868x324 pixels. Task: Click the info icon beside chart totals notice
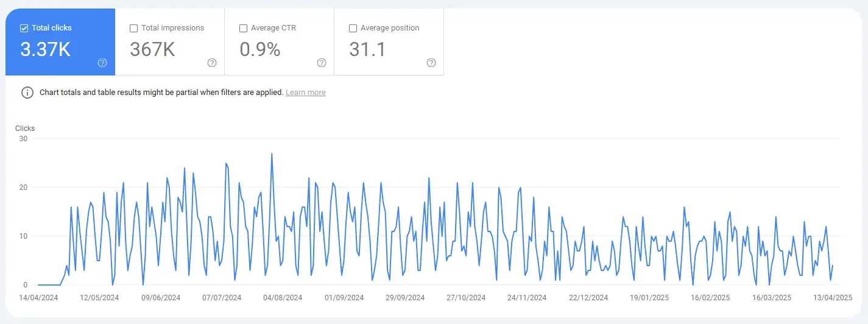coord(27,93)
